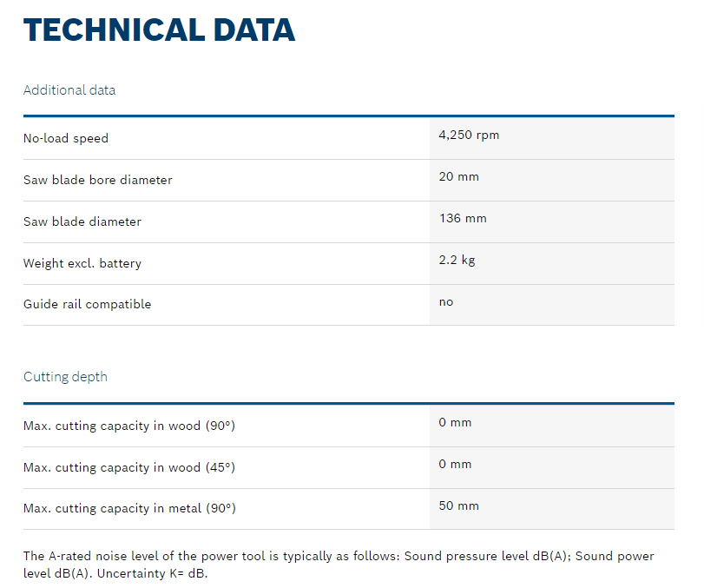Click the Weight excl. battery label

click(x=82, y=263)
